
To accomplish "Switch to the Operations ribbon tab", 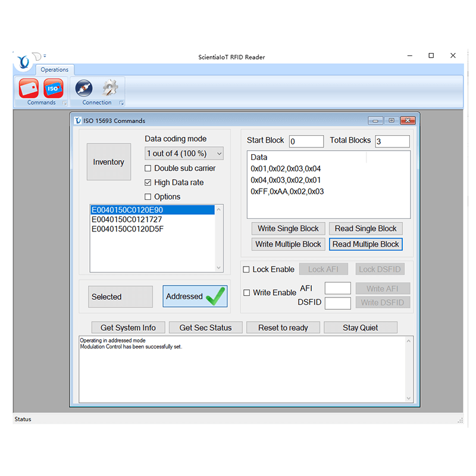I will pos(55,70).
